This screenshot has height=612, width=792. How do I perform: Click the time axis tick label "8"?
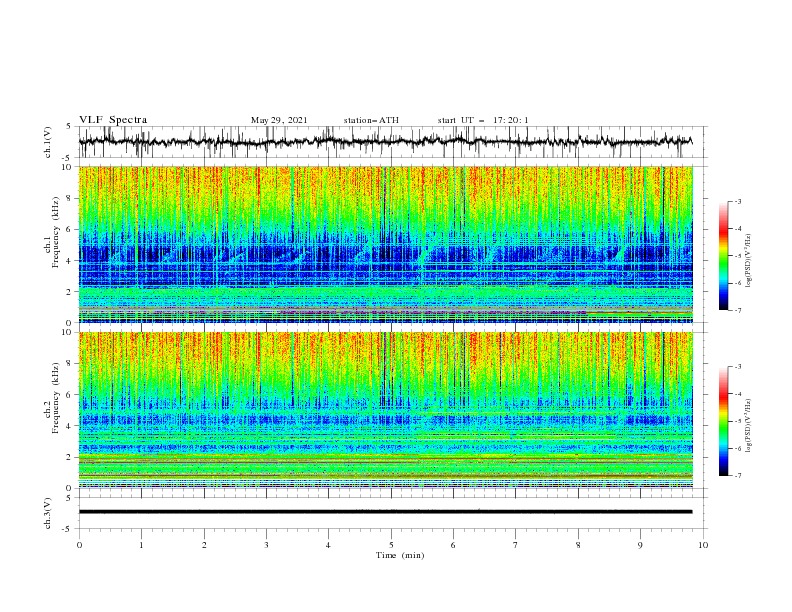pyautogui.click(x=578, y=545)
